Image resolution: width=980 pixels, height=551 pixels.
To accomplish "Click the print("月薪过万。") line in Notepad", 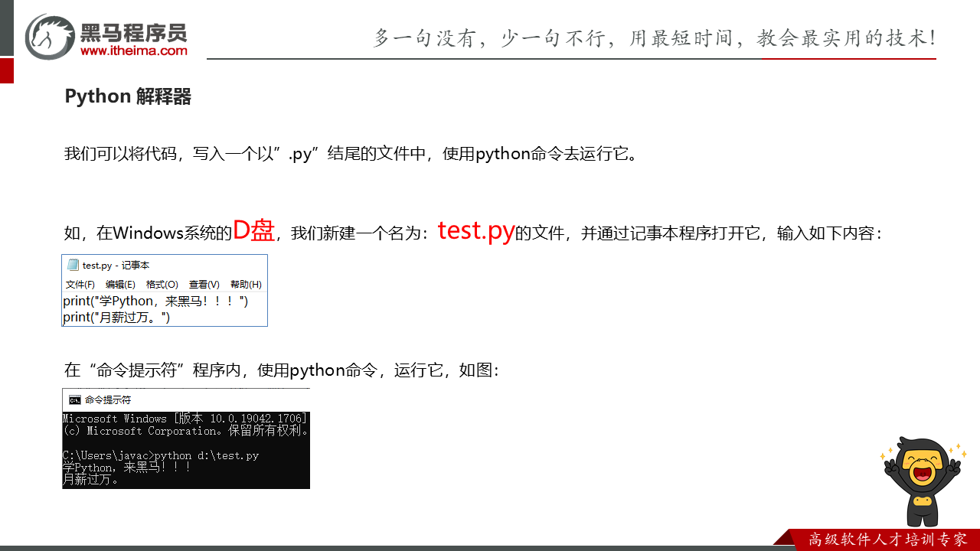I will coord(116,317).
